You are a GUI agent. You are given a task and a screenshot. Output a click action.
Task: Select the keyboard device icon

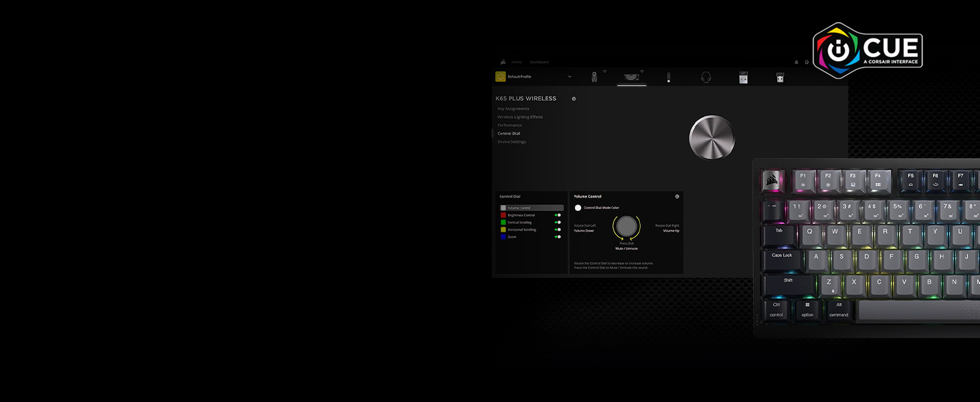[x=631, y=77]
